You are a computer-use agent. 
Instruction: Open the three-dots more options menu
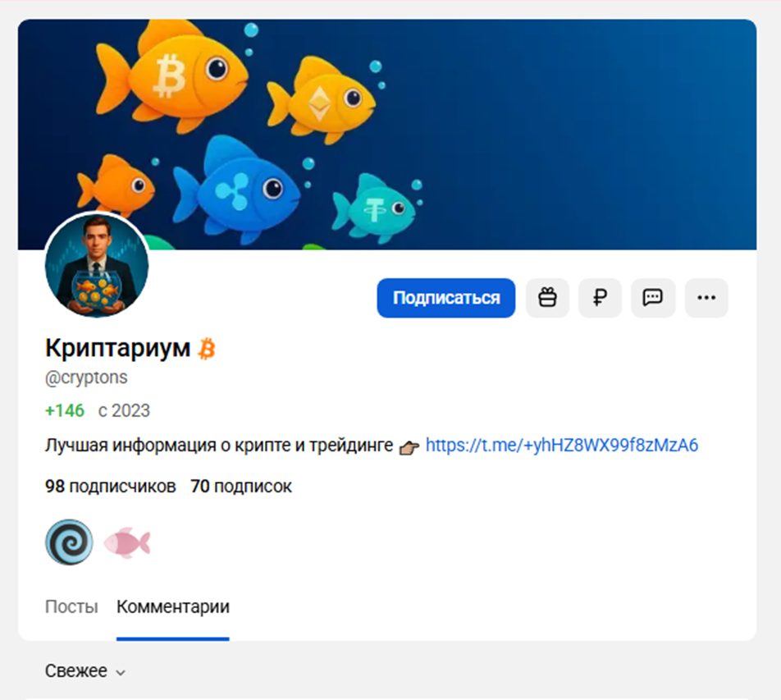click(x=706, y=298)
